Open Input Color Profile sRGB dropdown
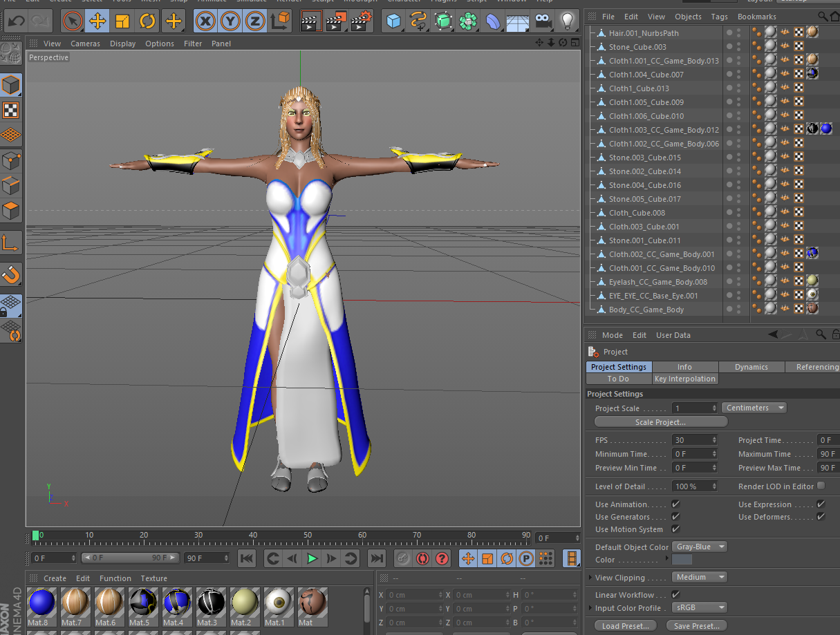The image size is (840, 635). pyautogui.click(x=700, y=608)
